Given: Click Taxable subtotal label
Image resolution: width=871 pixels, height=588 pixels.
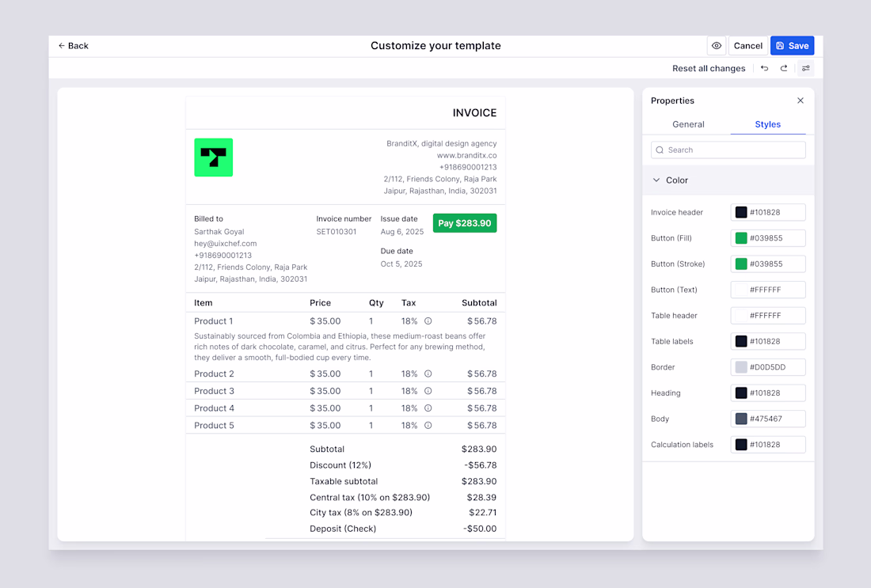Looking at the screenshot, I should tap(344, 481).
